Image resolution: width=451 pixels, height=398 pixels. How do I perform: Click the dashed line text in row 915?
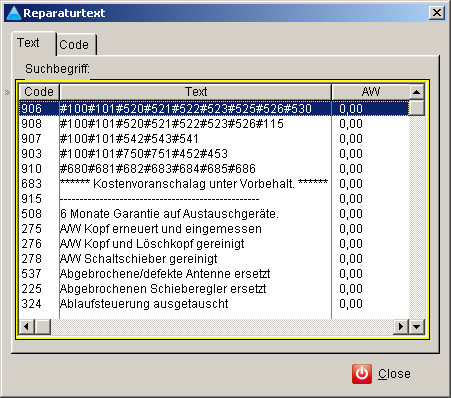(159, 199)
